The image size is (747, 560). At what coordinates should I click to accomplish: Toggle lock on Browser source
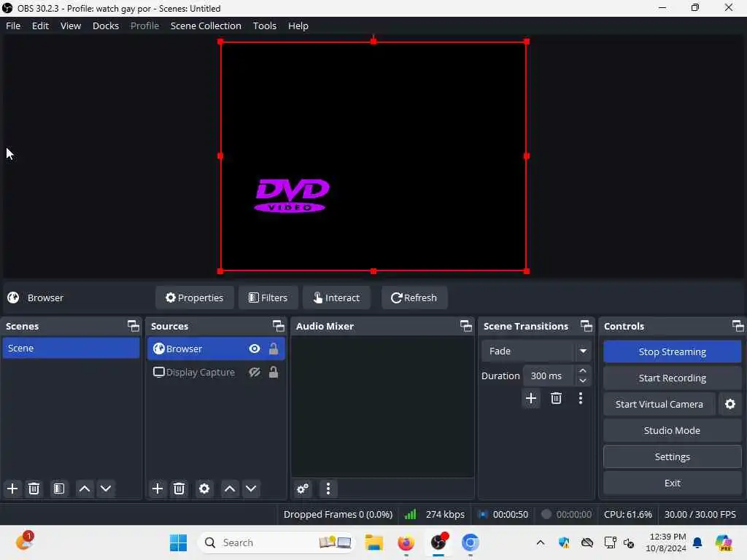[274, 349]
